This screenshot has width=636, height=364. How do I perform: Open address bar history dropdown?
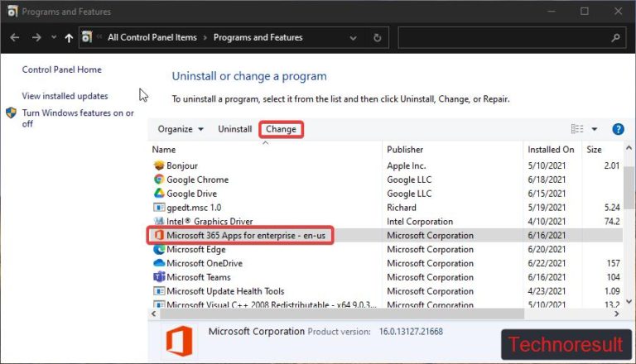click(x=356, y=37)
